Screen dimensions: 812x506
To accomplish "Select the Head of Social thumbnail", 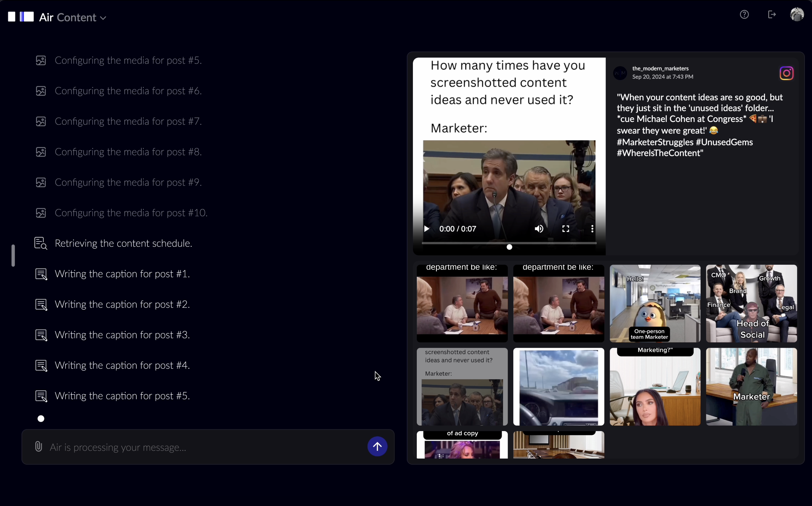I will click(751, 303).
